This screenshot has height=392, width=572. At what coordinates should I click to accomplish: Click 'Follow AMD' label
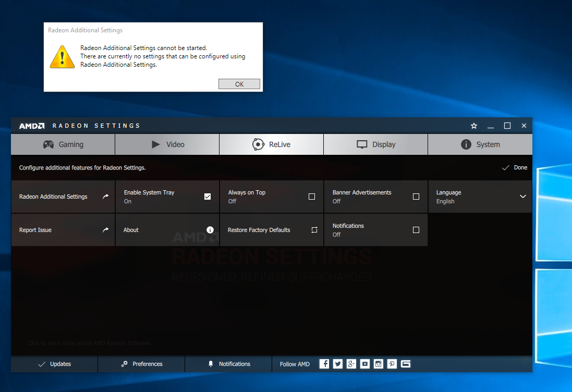click(x=295, y=364)
